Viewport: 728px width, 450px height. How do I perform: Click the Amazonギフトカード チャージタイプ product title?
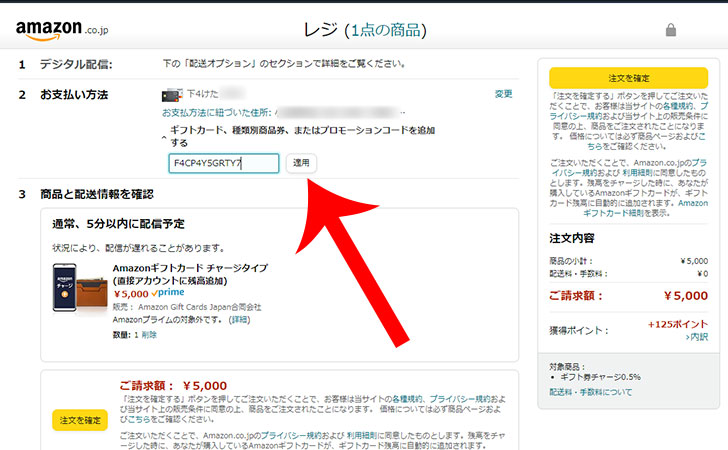(x=190, y=274)
